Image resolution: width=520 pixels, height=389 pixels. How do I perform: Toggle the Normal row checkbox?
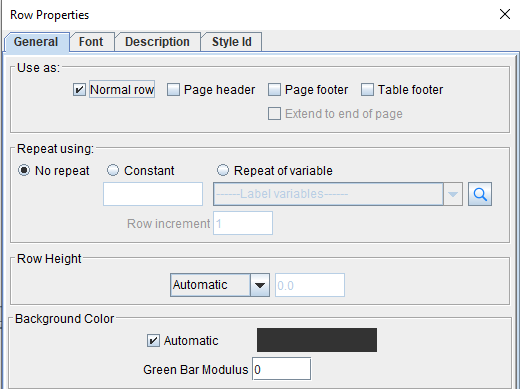(x=79, y=90)
